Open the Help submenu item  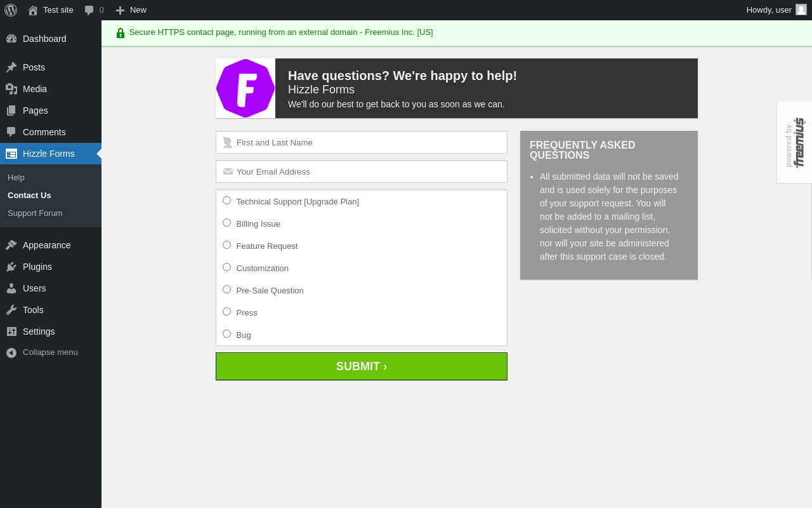click(16, 177)
